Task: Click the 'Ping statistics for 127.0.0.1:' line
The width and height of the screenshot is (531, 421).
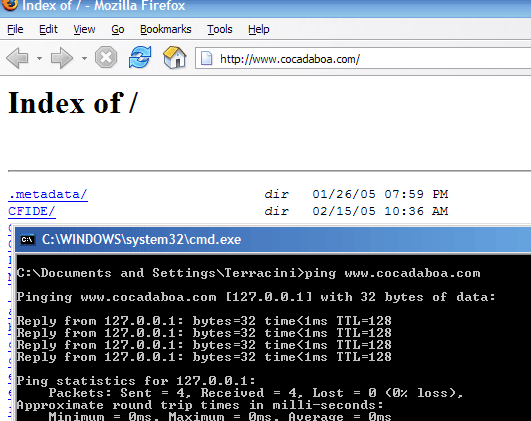Action: click(136, 381)
